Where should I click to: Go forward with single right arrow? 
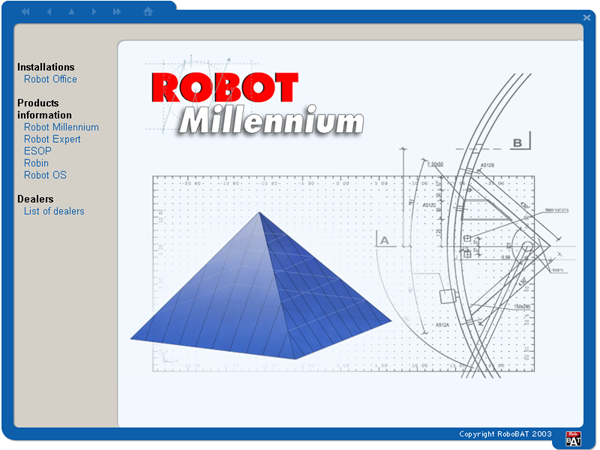click(x=94, y=12)
